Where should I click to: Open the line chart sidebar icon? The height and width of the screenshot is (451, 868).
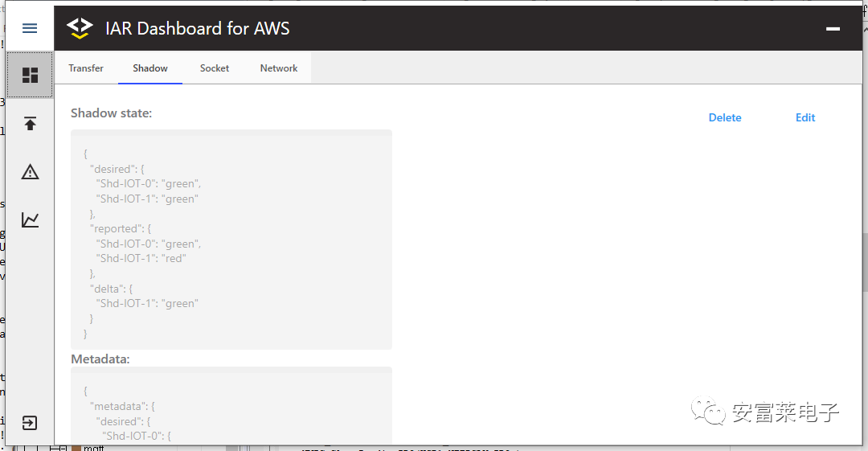pyautogui.click(x=30, y=219)
